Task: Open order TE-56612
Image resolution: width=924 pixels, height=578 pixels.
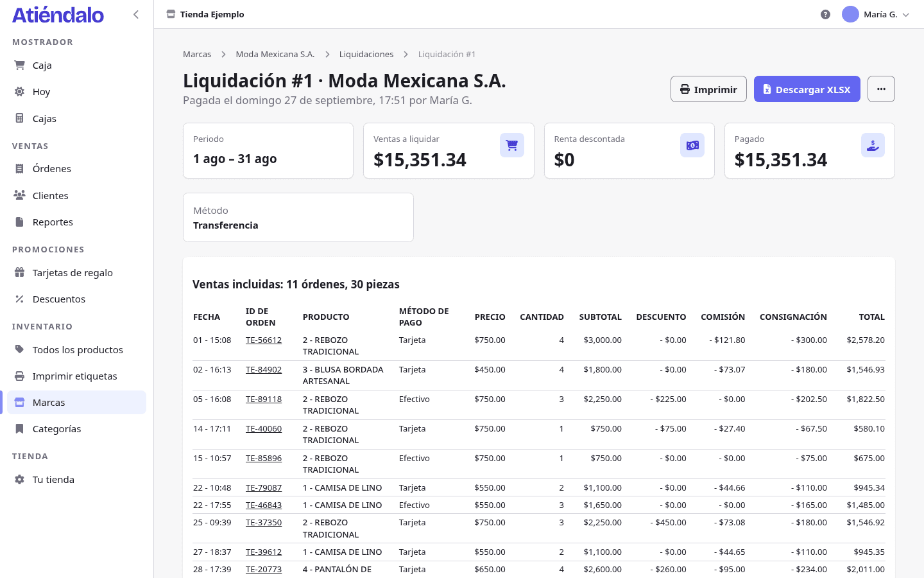Action: (264, 340)
